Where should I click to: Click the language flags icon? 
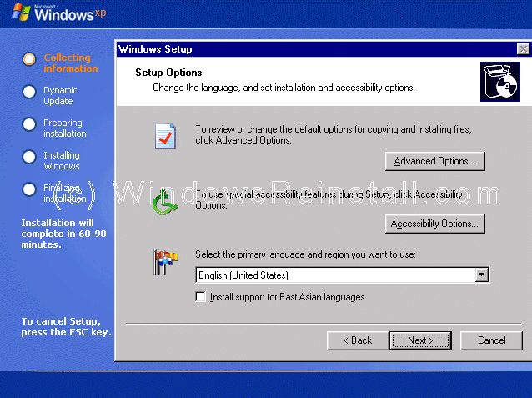[163, 261]
